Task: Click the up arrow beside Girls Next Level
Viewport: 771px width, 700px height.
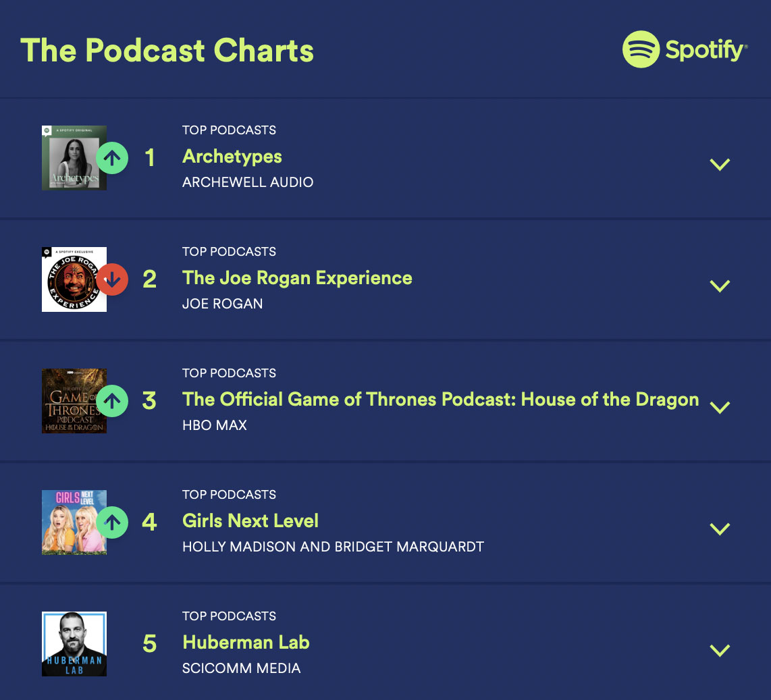Action: (x=112, y=522)
